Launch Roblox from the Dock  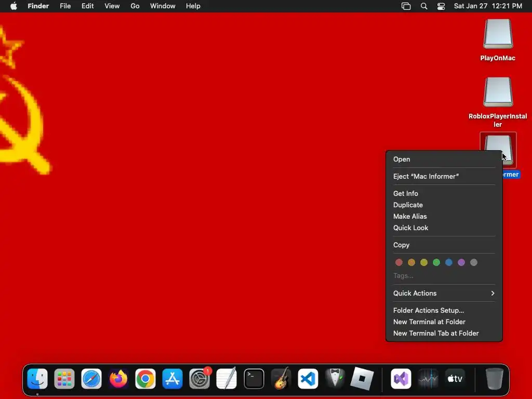(x=362, y=379)
